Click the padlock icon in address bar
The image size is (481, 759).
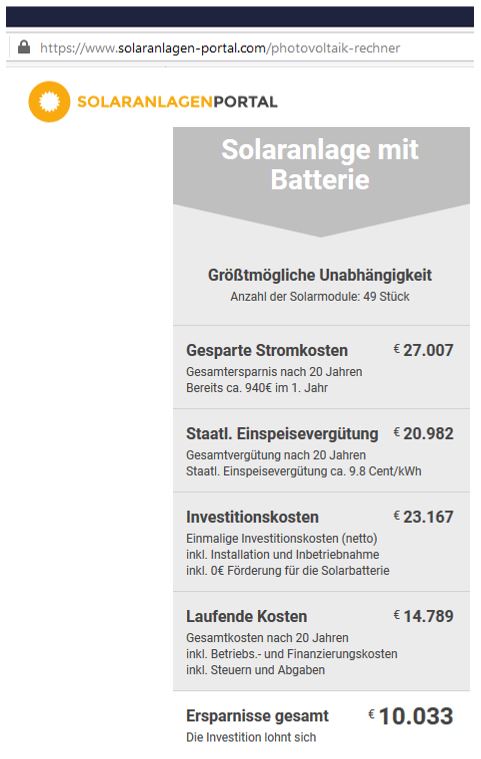pos(24,47)
